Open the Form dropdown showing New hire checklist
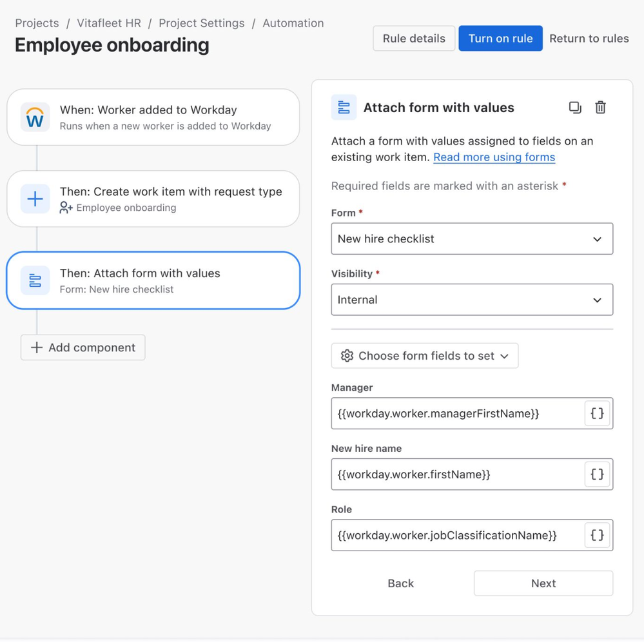 (x=472, y=239)
